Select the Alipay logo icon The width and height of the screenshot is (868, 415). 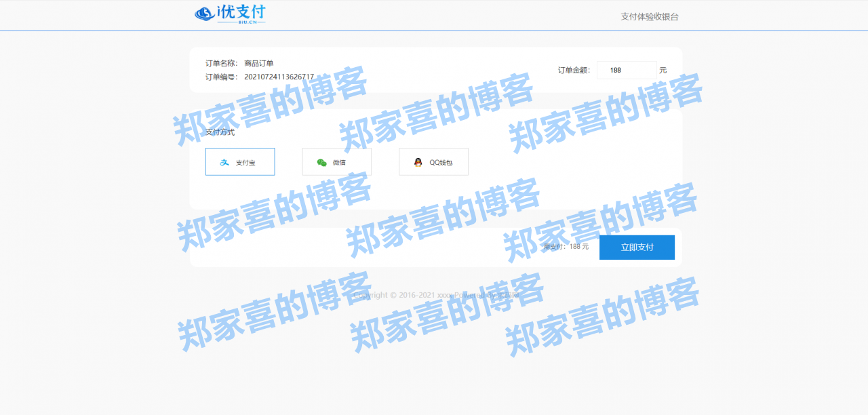[224, 161]
